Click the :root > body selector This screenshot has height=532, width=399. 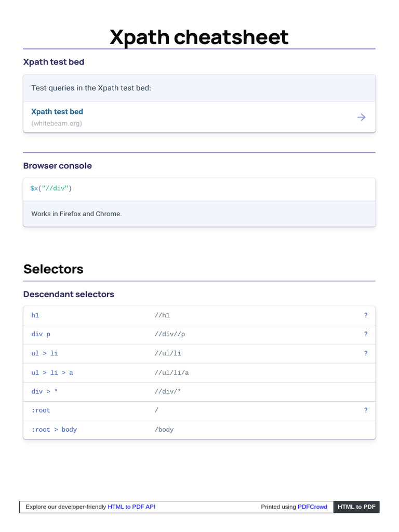(x=54, y=430)
